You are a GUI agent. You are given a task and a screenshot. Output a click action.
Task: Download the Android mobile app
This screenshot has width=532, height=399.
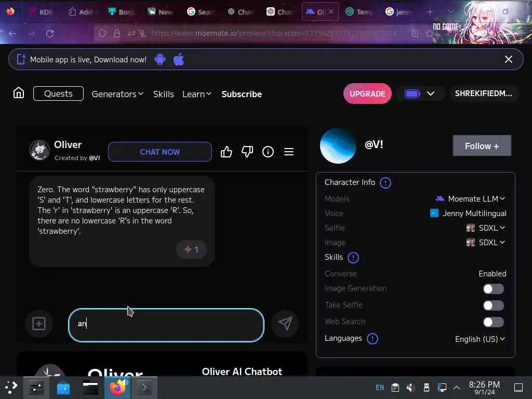point(160,59)
